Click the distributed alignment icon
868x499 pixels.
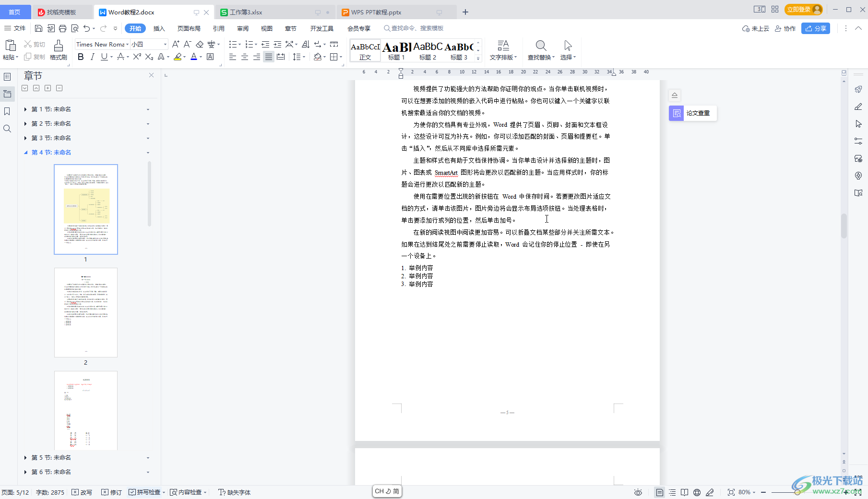click(281, 57)
